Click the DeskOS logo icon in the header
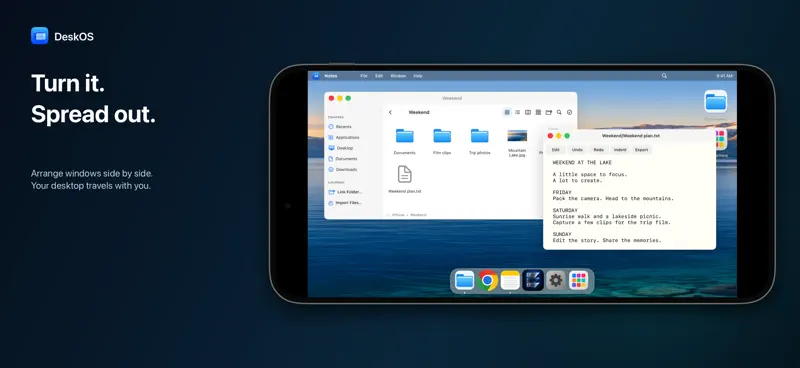 click(39, 36)
